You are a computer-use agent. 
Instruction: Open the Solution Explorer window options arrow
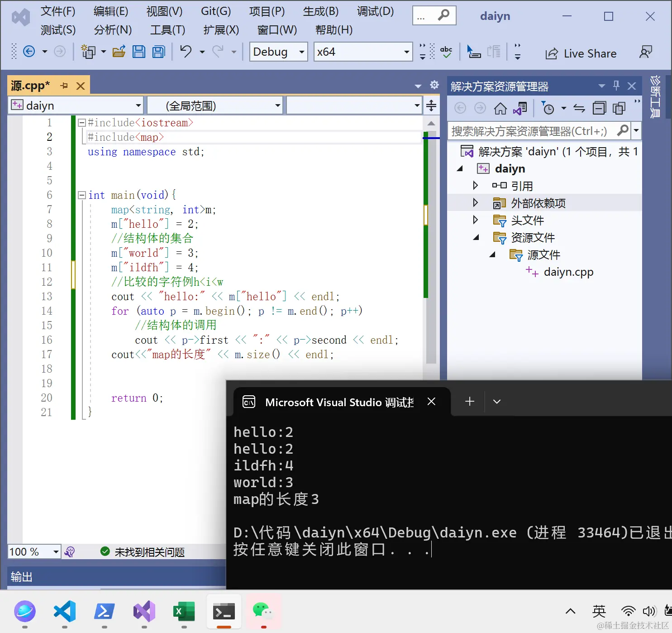[601, 85]
